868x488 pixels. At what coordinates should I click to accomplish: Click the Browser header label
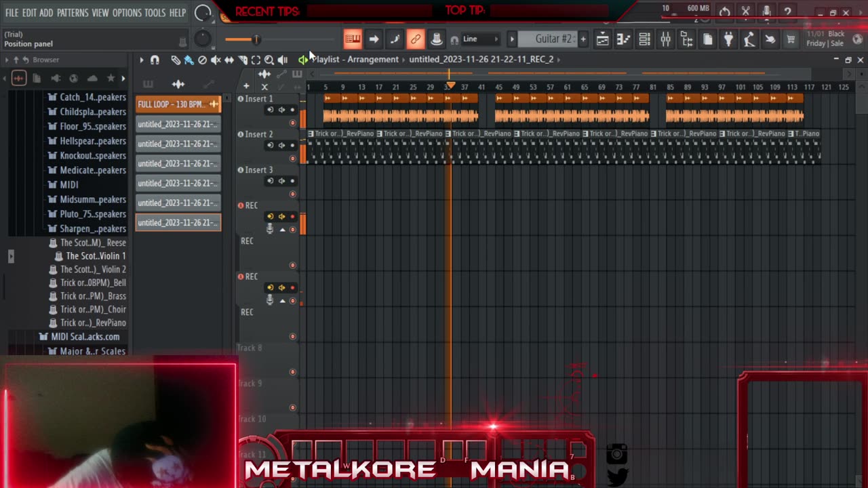[x=46, y=60]
